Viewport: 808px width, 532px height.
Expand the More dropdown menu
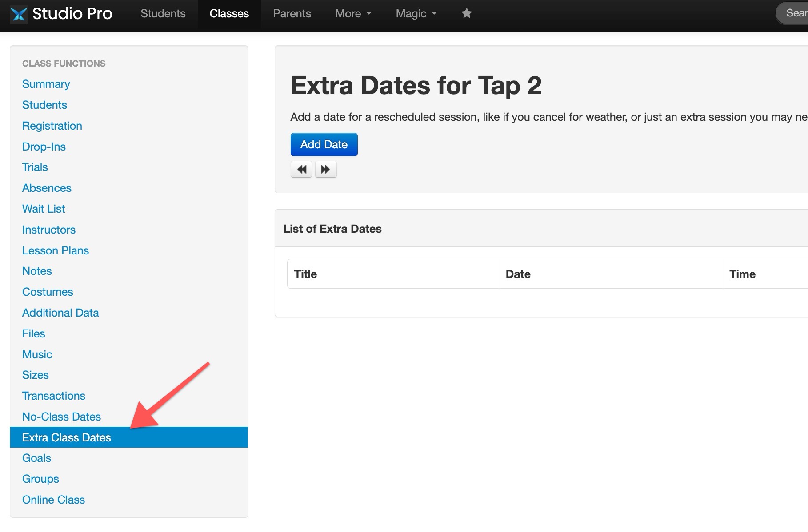(353, 13)
